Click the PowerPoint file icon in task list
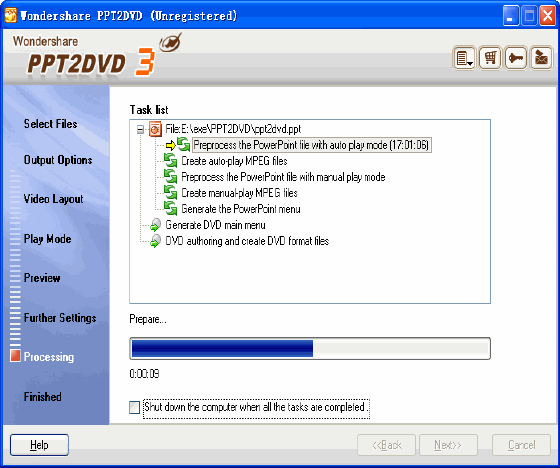The width and height of the screenshot is (560, 468). pos(155,129)
